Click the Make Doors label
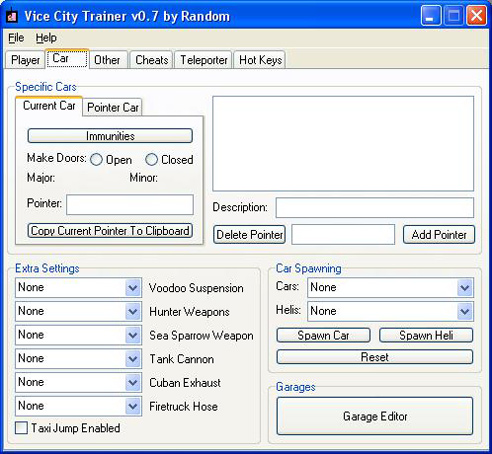This screenshot has height=454, width=492. [x=57, y=158]
